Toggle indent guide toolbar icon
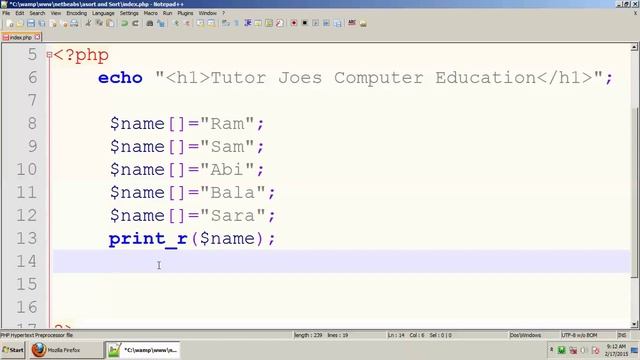Screen dimensions: 640x360 click(x=248, y=23)
